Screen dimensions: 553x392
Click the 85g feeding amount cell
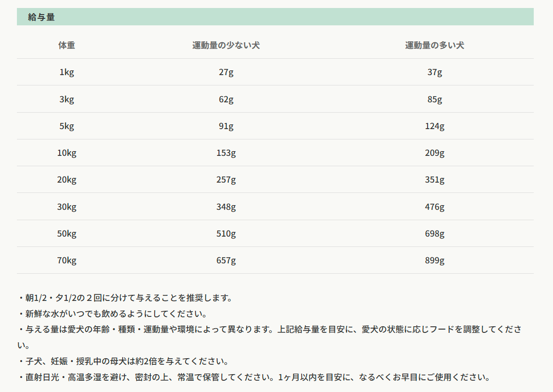435,100
